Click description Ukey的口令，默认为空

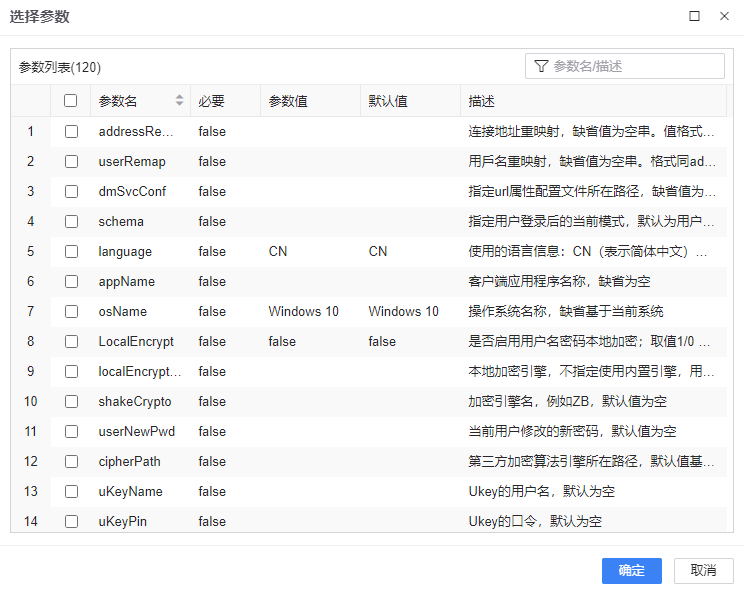tap(535, 521)
